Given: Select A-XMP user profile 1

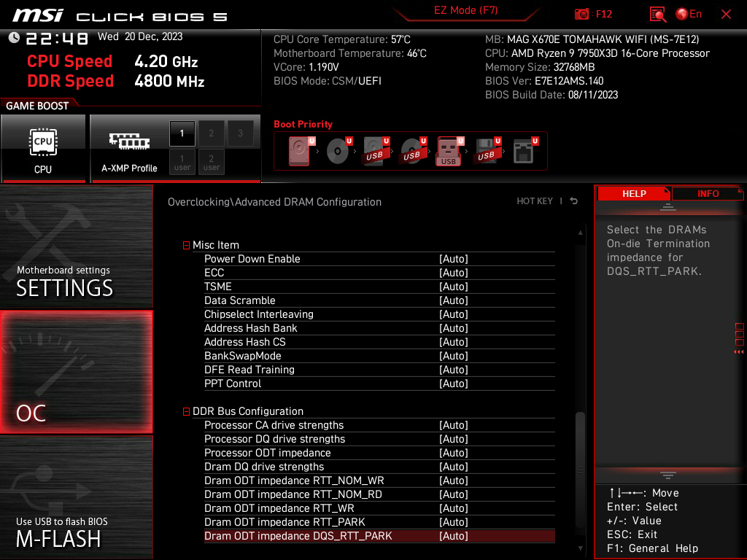Looking at the screenshot, I should tap(182, 163).
